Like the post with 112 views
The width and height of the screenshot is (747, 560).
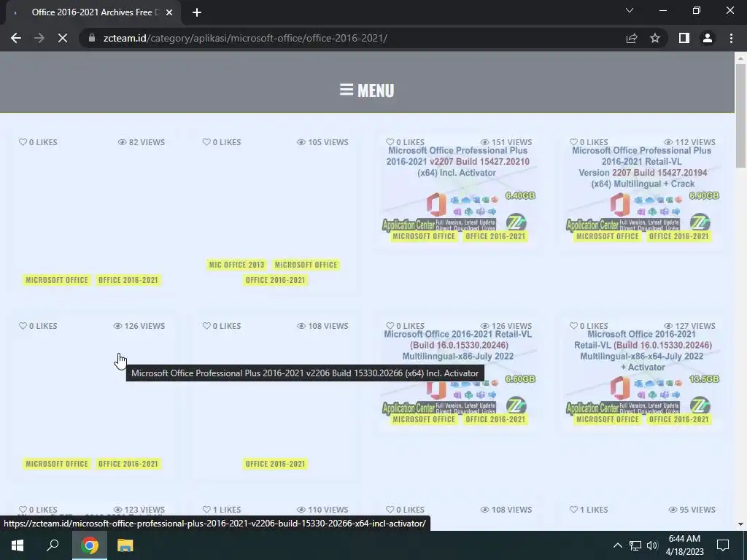pos(589,142)
